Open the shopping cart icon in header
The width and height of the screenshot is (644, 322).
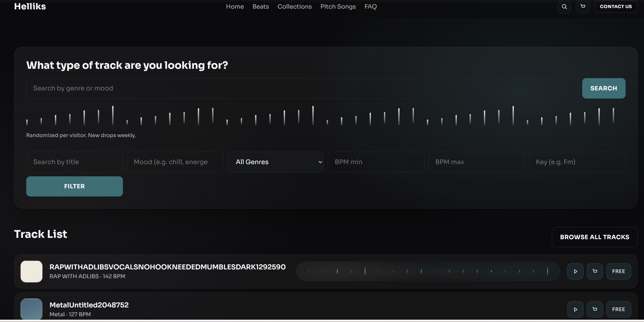(583, 7)
